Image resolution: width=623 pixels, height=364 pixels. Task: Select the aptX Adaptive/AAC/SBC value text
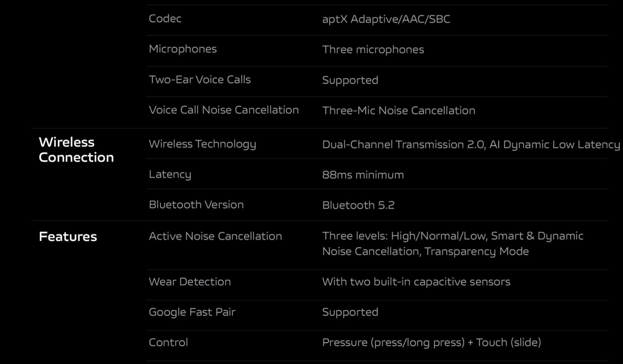(x=386, y=19)
